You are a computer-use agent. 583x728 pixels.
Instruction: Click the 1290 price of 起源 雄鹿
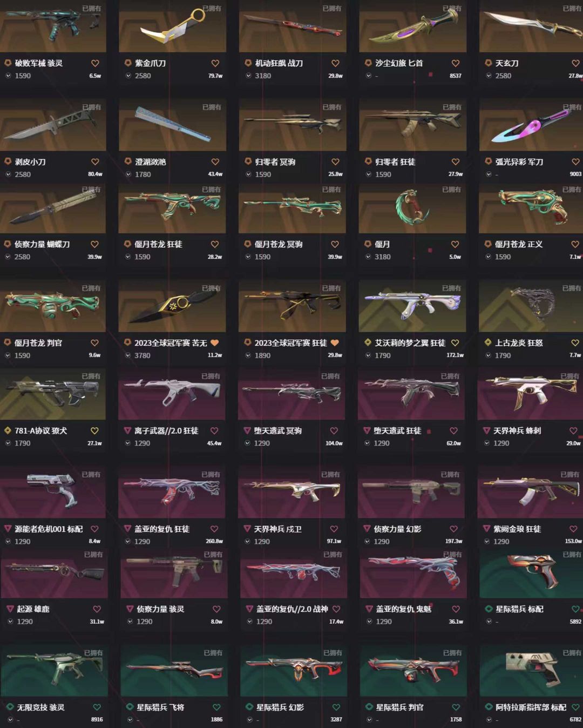[x=25, y=622]
